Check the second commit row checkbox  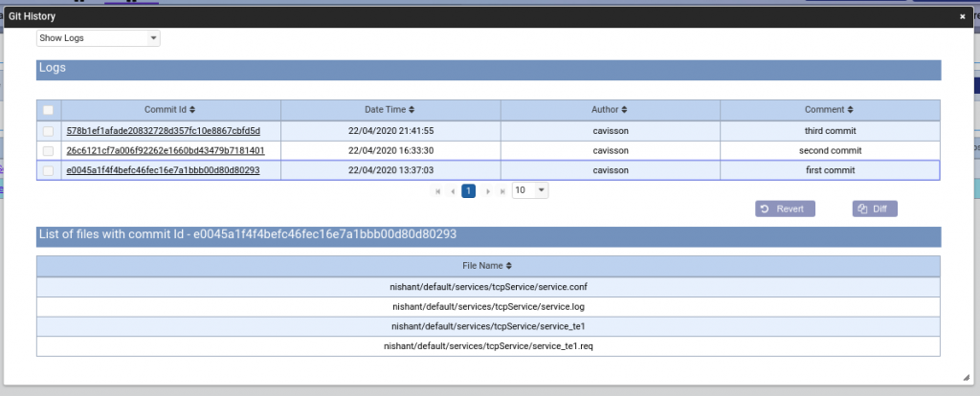(x=48, y=150)
